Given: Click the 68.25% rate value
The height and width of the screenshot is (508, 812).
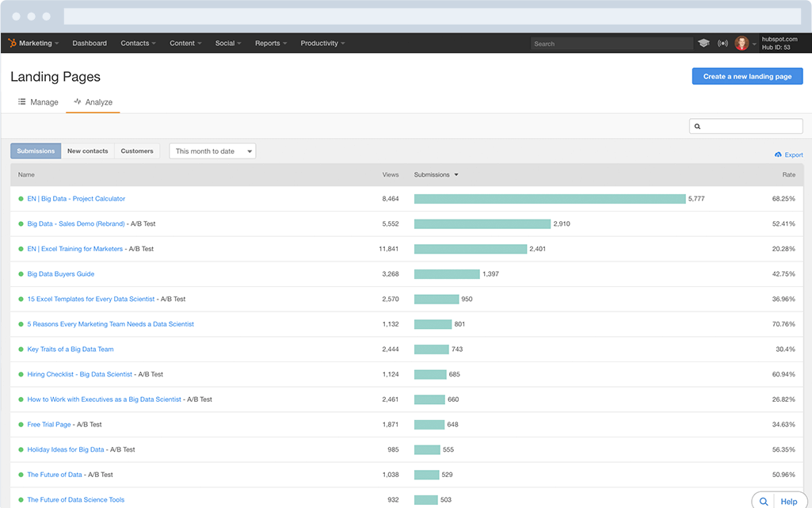Looking at the screenshot, I should [x=783, y=199].
